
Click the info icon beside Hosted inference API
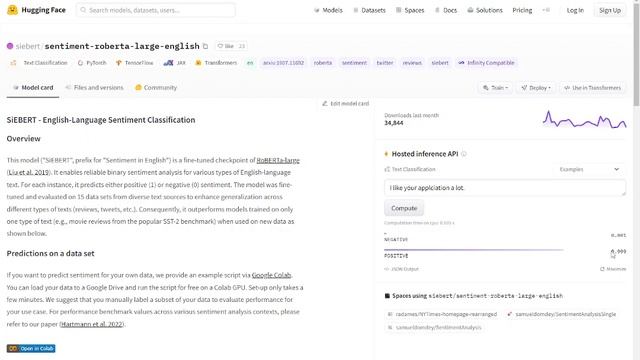[x=464, y=154]
